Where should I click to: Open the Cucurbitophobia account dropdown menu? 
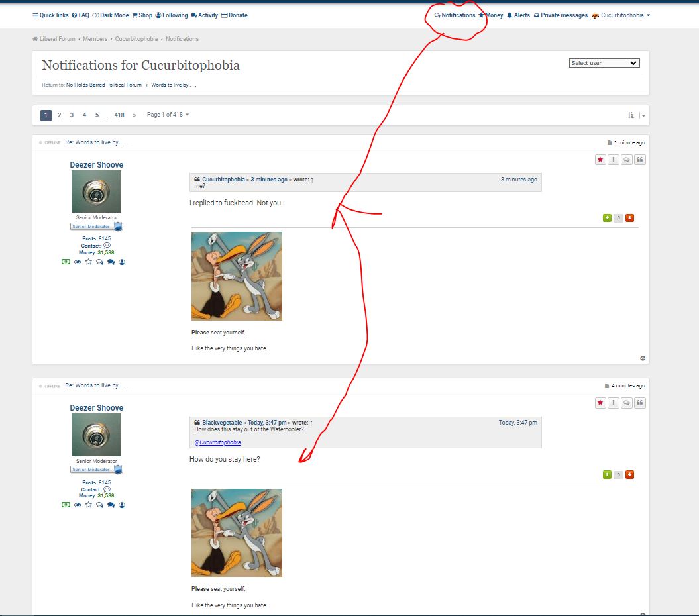coord(621,15)
